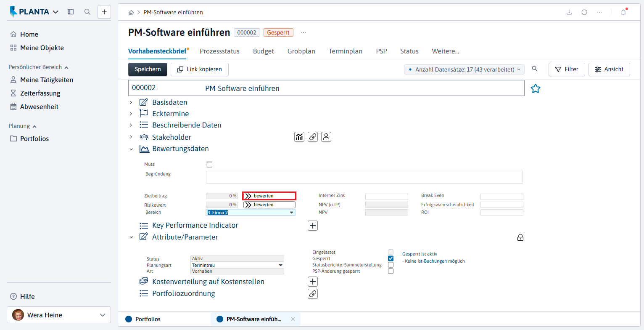
Task: Add a Key Performance Indicator entry
Action: point(313,226)
